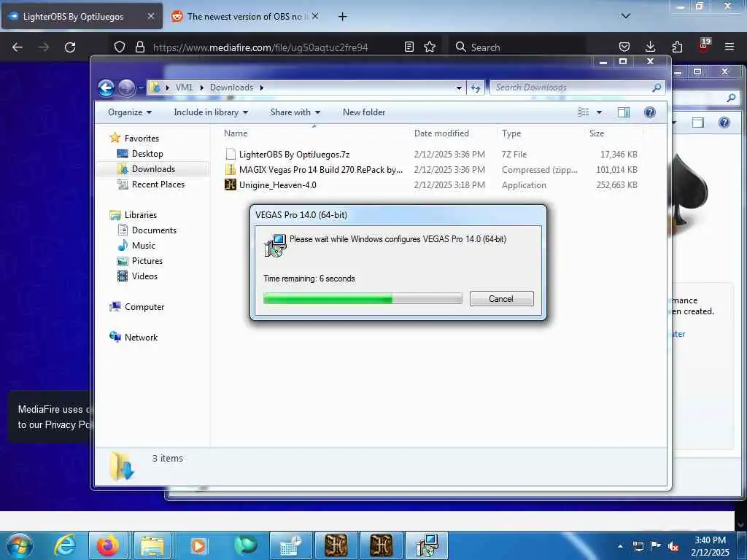
Task: Open volume icon in system tray
Action: pos(673,547)
